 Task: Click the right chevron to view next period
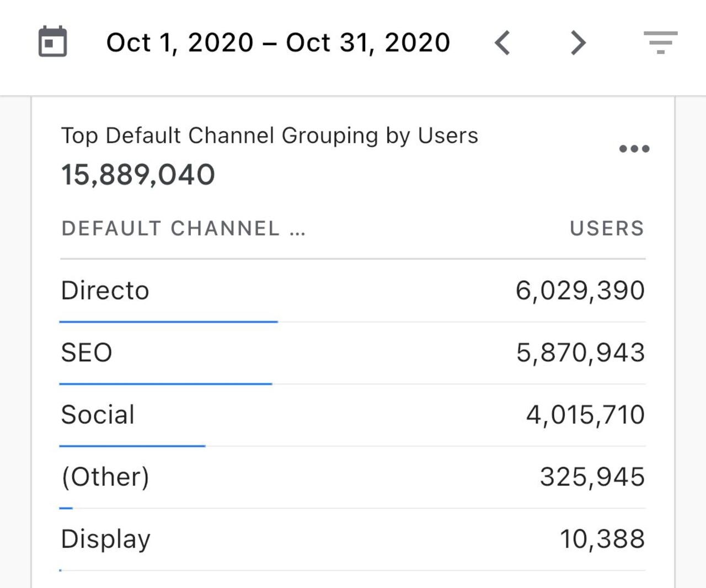(x=577, y=42)
